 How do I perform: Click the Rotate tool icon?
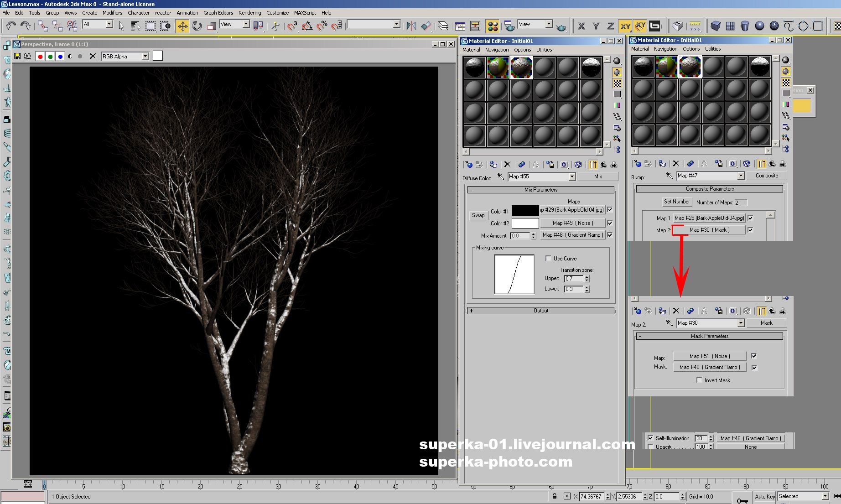pos(197,26)
